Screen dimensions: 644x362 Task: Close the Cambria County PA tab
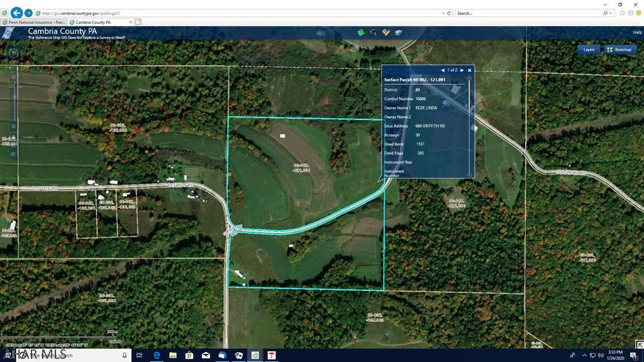(131, 22)
